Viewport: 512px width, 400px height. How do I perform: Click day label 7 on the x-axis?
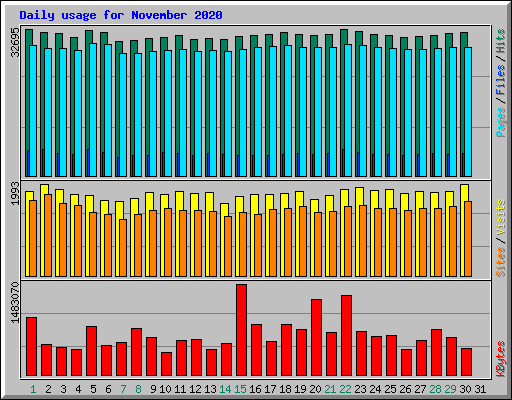point(123,389)
